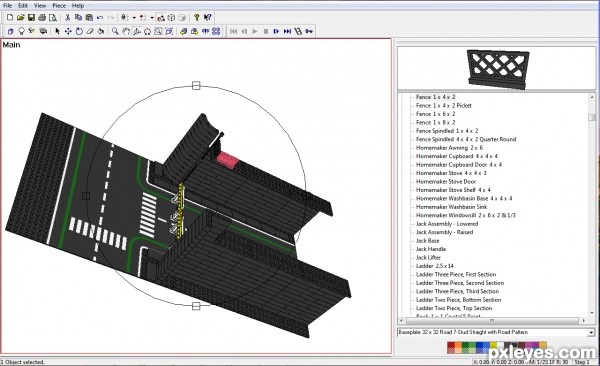Open the snap lock options arrow
This screenshot has height=366, width=600.
coord(134,18)
